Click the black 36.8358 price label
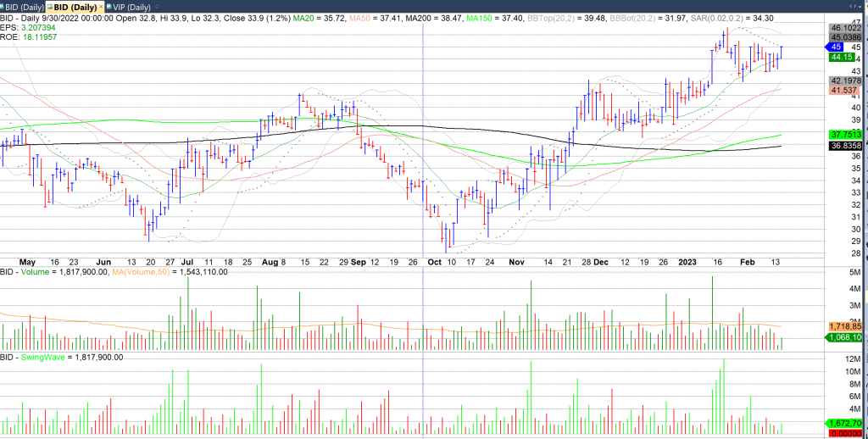 (x=845, y=146)
